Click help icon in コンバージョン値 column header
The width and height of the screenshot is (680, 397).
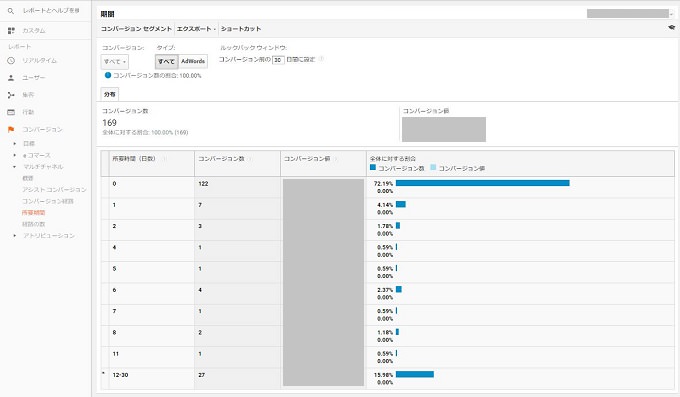pos(336,159)
